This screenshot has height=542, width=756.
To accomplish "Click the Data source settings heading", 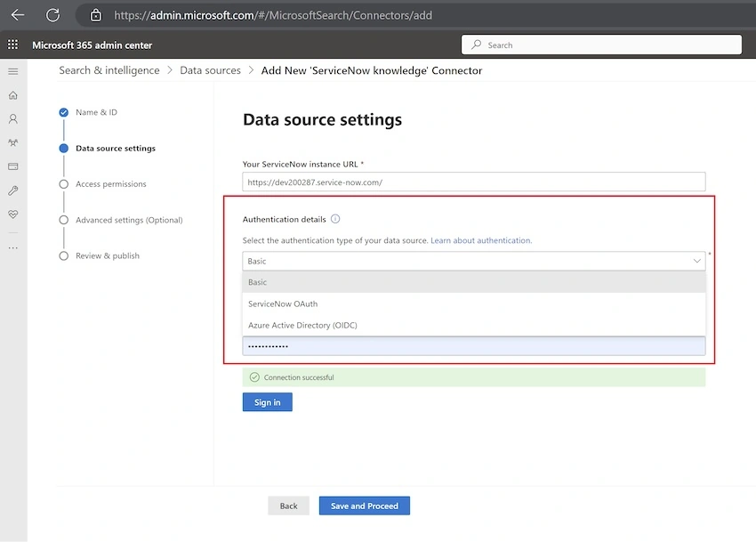I will pyautogui.click(x=322, y=119).
